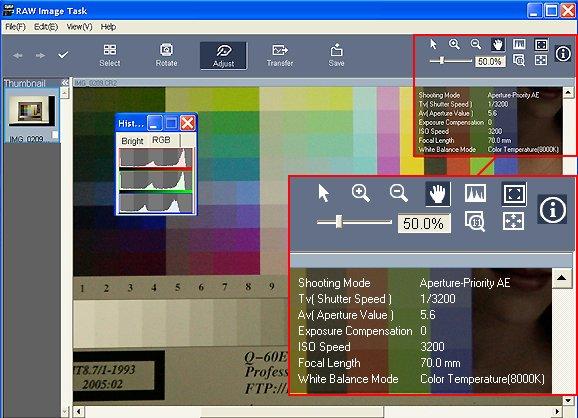
Task: Click image view vertical scrollbar down arrow
Action: tap(568, 400)
